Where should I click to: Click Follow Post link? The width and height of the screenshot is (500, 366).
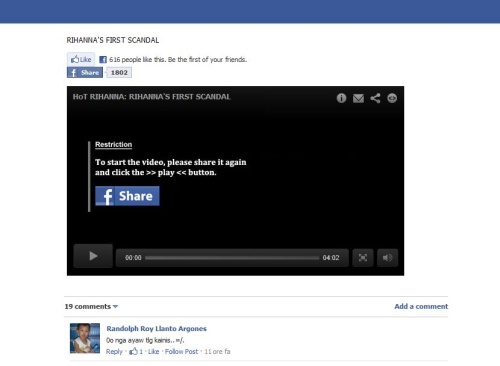(x=181, y=351)
